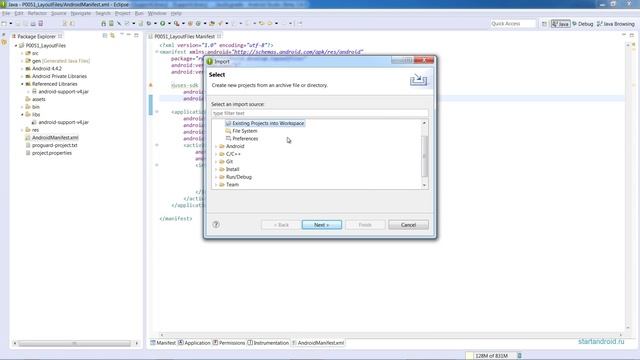Click the green Run toolbar button
Screen dimensions: 640x360
click(162, 24)
